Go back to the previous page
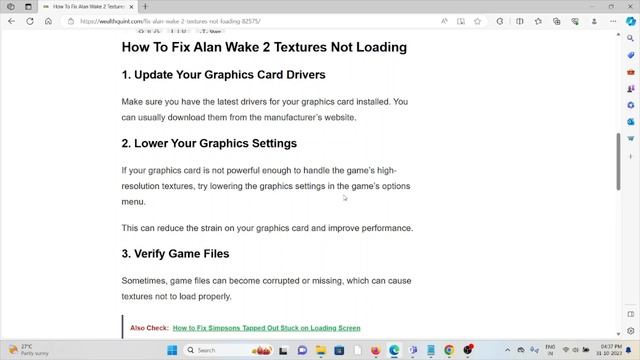The height and width of the screenshot is (360, 640). coord(11,21)
